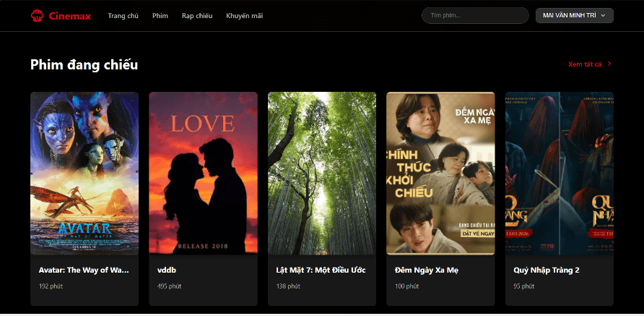Open the LOVE silhouette poster

(204, 174)
